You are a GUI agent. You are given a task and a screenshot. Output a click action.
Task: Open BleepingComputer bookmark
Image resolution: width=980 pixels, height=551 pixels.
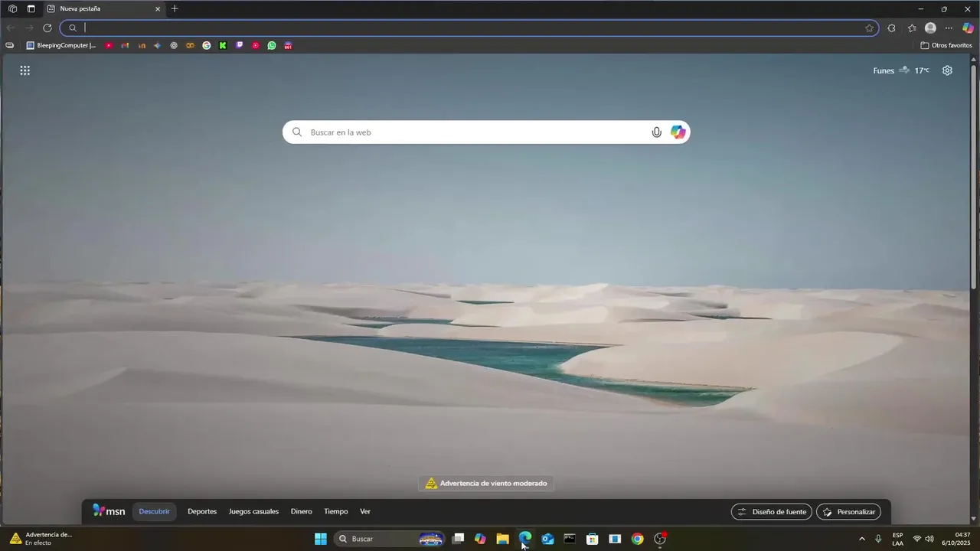tap(61, 45)
